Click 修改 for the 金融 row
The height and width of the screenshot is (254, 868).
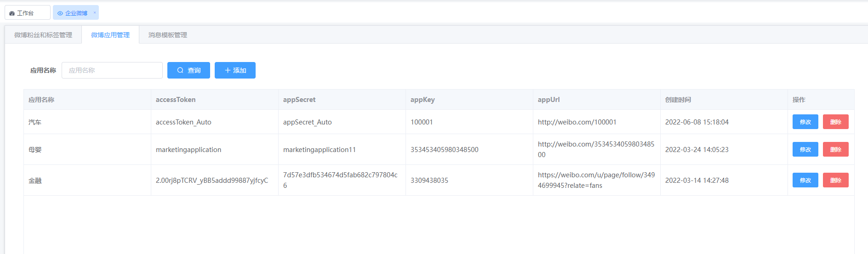coord(805,180)
